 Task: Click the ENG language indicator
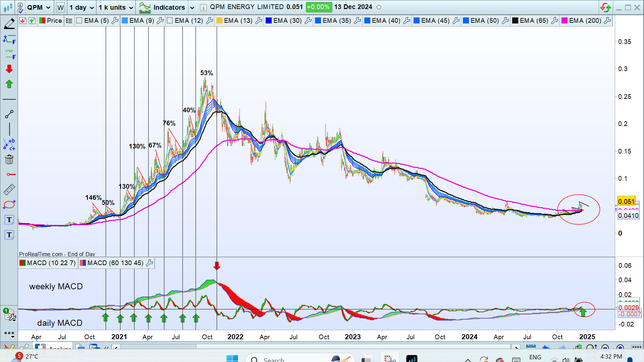pos(535,357)
